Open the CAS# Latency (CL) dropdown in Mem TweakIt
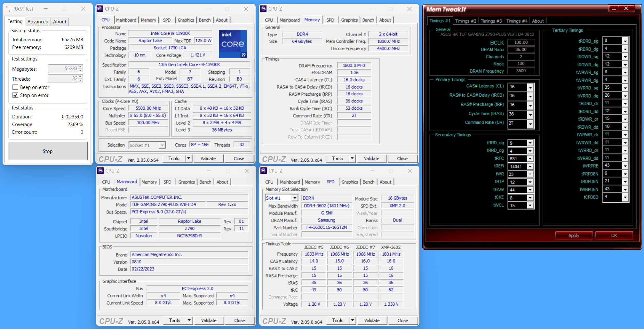Image resolution: width=644 pixels, height=329 pixels. pos(530,87)
